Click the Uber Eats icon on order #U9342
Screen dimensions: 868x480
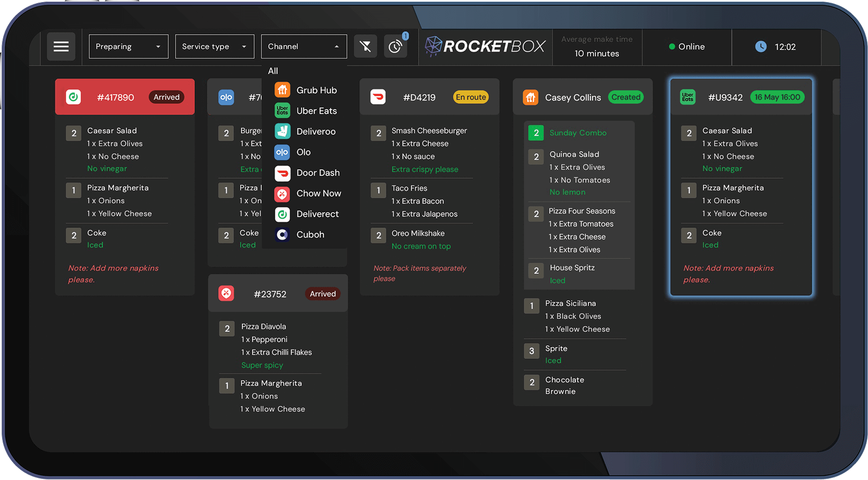(688, 97)
